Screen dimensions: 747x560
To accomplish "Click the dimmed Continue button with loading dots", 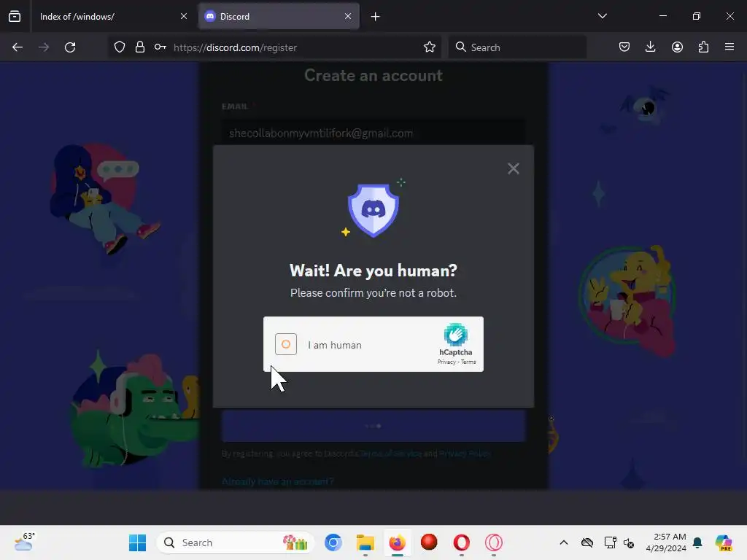I will coord(373,426).
